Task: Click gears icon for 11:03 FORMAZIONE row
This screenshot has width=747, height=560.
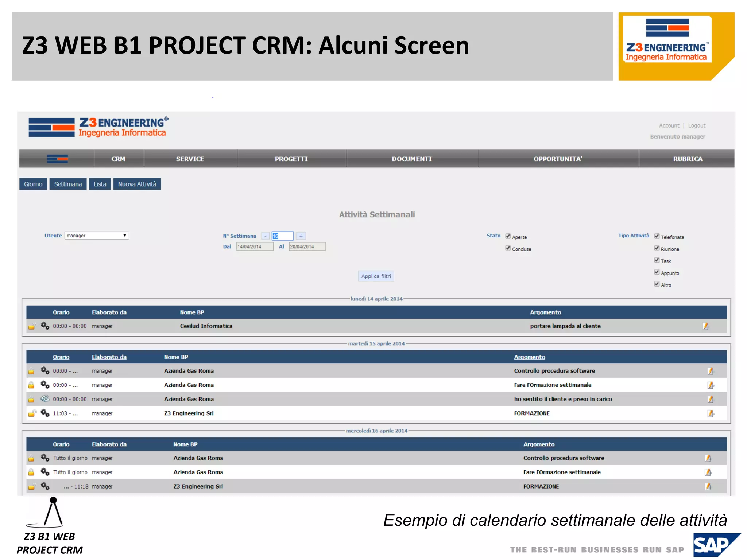Action: (45, 413)
